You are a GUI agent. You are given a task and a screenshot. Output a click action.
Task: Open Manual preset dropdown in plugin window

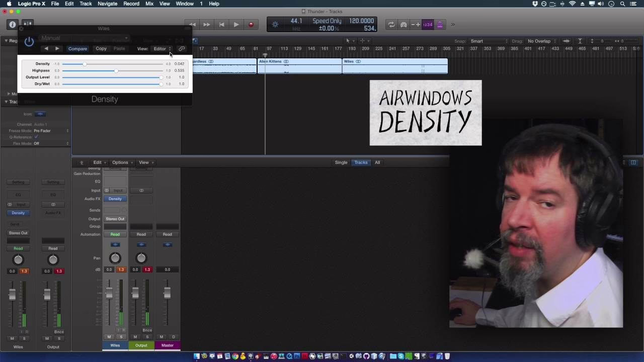[x=85, y=38]
